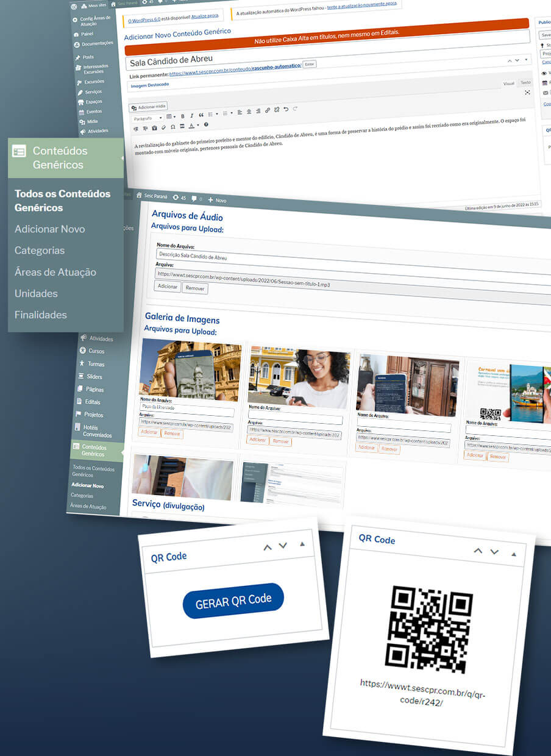Image resolution: width=551 pixels, height=756 pixels.
Task: Click Remover under the audio file field
Action: click(195, 288)
